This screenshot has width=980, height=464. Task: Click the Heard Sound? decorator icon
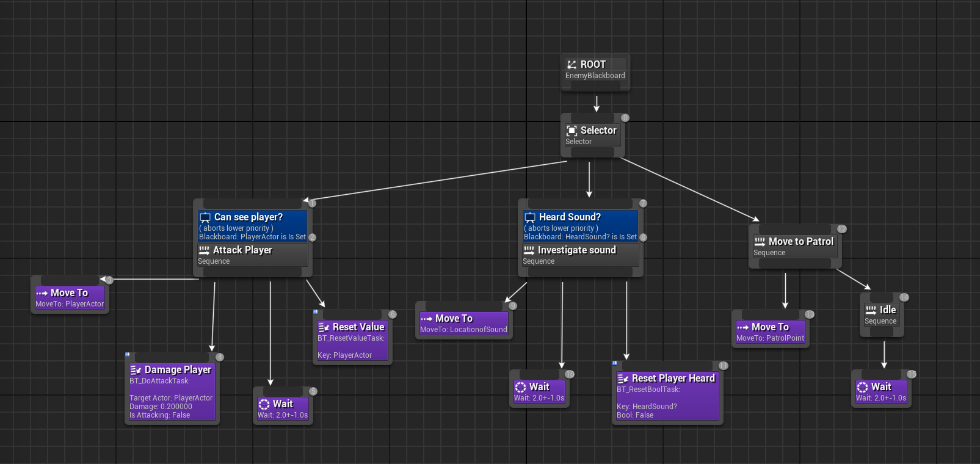point(530,217)
